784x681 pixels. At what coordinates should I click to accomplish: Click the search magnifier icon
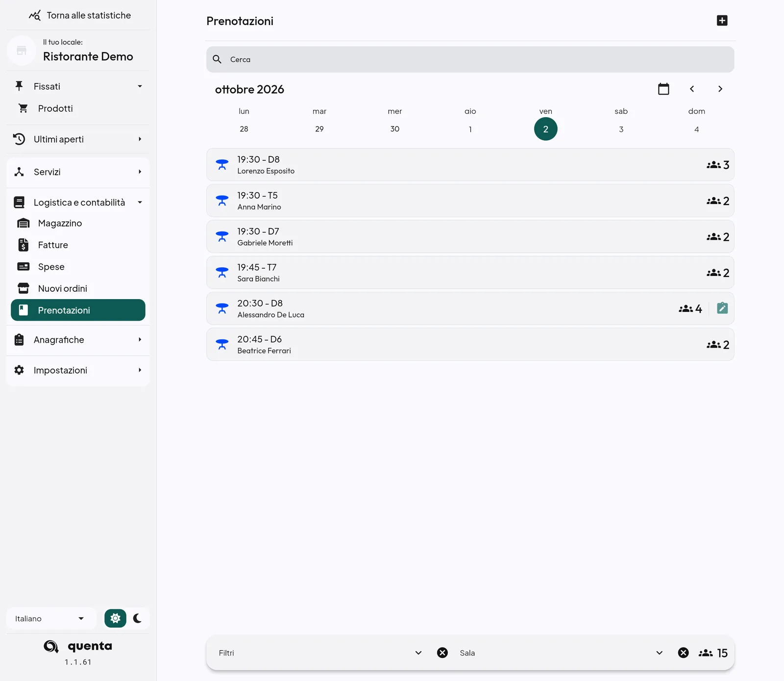(x=217, y=59)
